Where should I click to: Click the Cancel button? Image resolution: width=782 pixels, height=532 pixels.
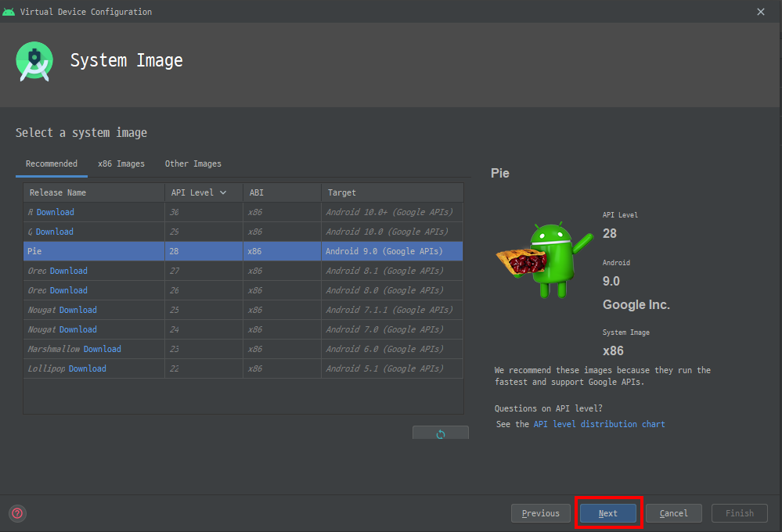click(x=674, y=513)
